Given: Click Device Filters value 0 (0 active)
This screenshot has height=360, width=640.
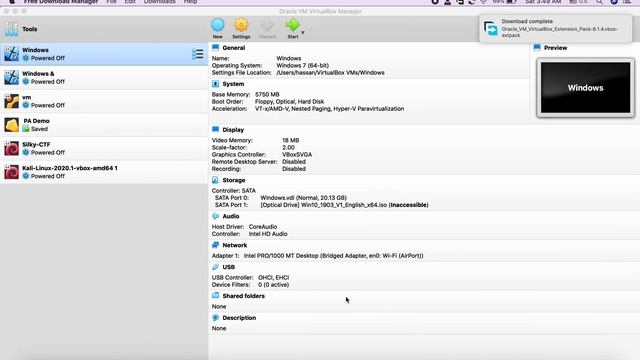Looking at the screenshot, I should pos(273,284).
